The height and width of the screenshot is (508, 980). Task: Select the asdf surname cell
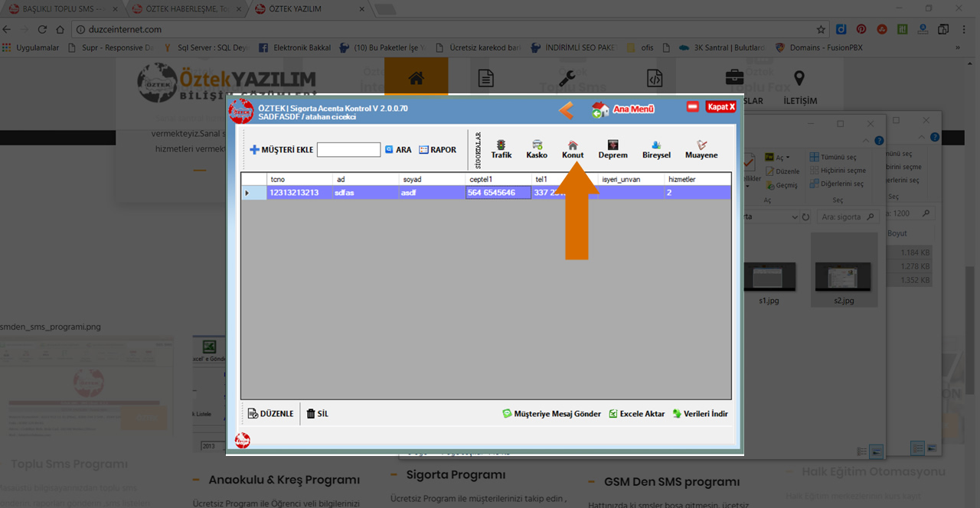click(432, 193)
